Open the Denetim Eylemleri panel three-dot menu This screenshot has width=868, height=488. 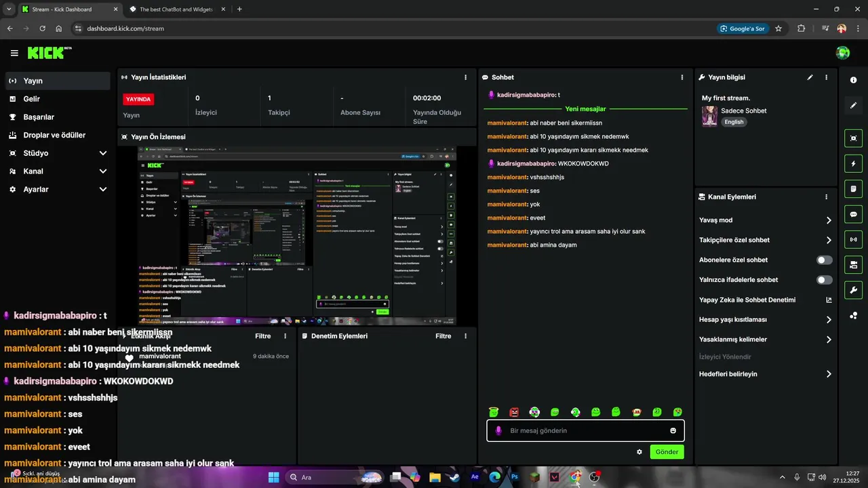click(x=465, y=335)
